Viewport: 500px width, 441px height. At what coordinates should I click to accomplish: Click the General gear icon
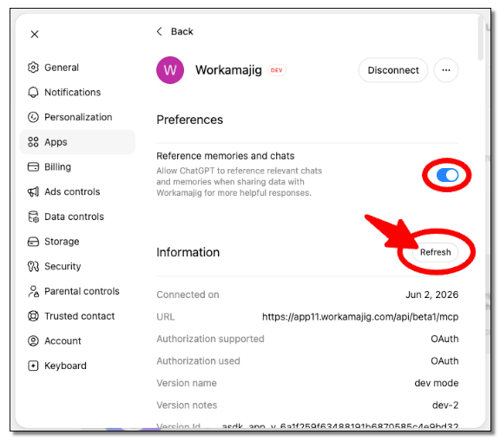coord(33,67)
